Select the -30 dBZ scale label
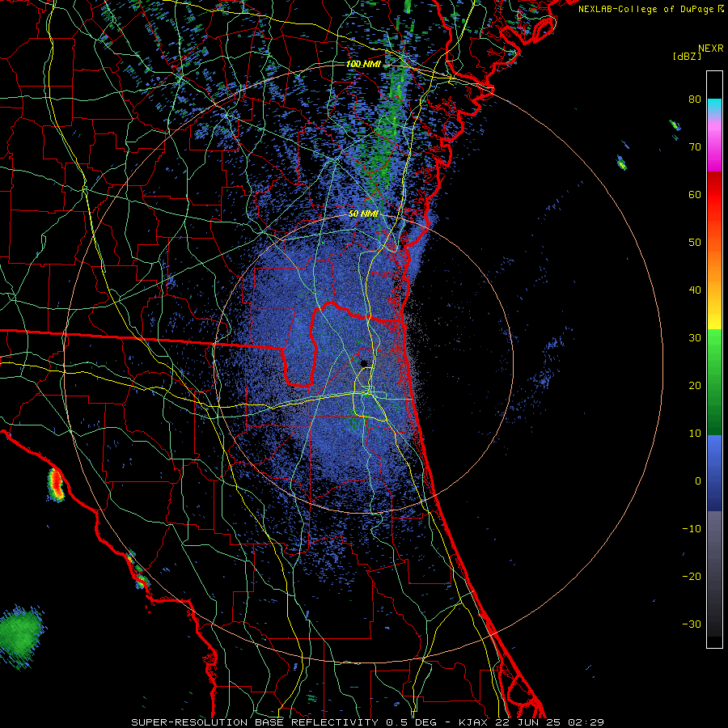The image size is (728, 728). [x=692, y=624]
